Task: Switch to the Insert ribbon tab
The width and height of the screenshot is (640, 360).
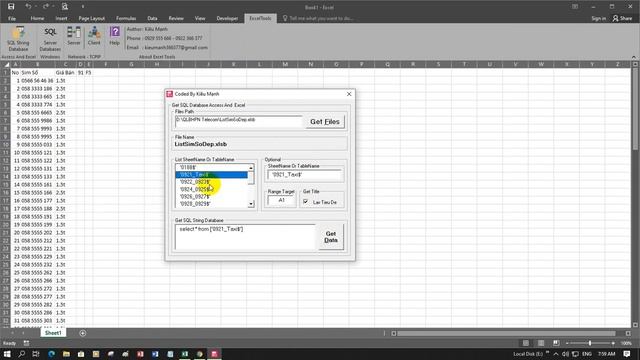Action: pyautogui.click(x=61, y=18)
